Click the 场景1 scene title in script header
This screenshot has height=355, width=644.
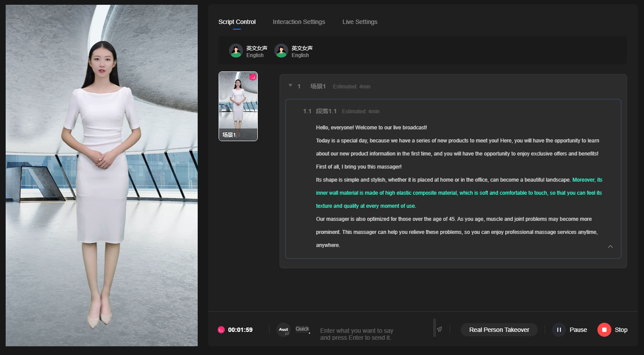[318, 86]
